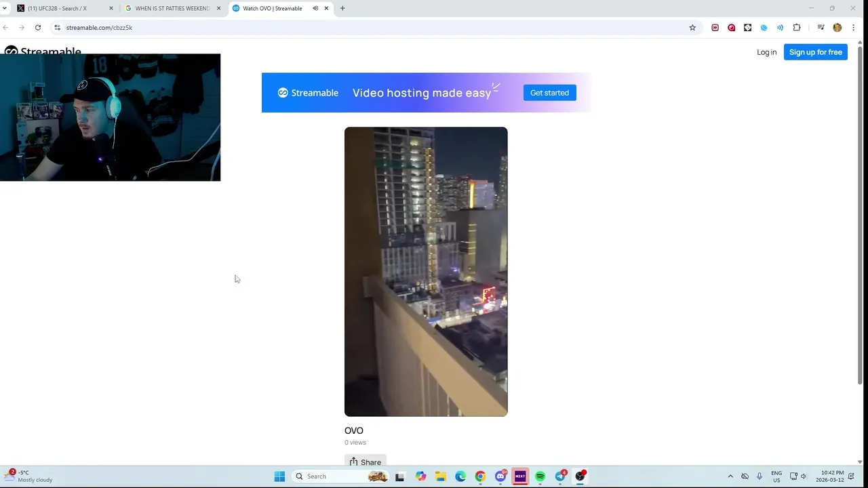Open the Windows Start menu
Image resolution: width=868 pixels, height=488 pixels.
279,476
